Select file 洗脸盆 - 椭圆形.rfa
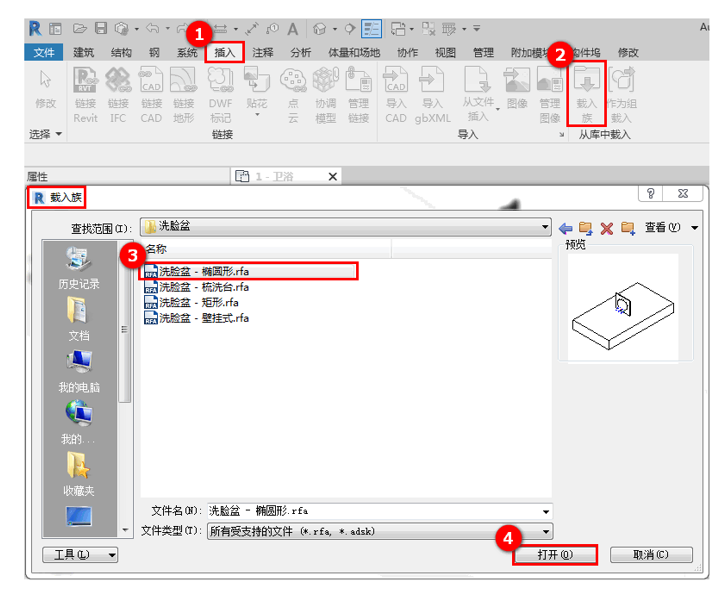723x593 pixels. pyautogui.click(x=249, y=271)
